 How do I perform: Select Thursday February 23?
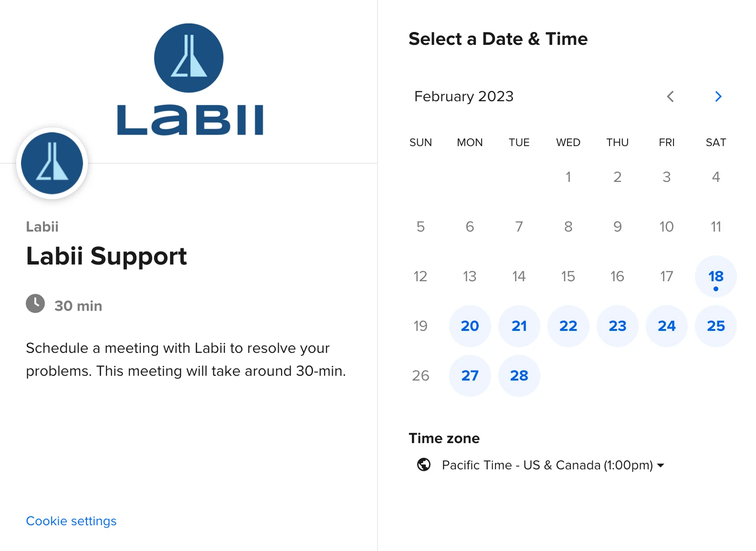[x=617, y=326]
